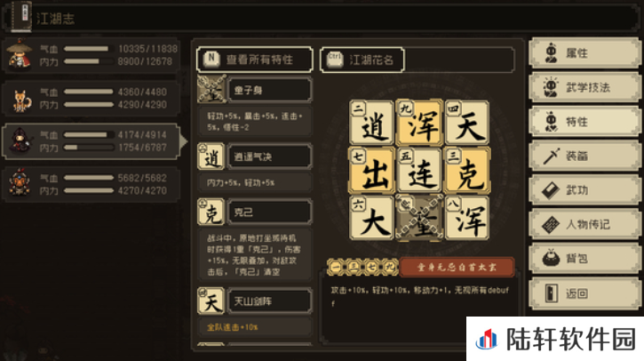Select the chained locked tile in the grid
The width and height of the screenshot is (644, 361).
click(419, 218)
